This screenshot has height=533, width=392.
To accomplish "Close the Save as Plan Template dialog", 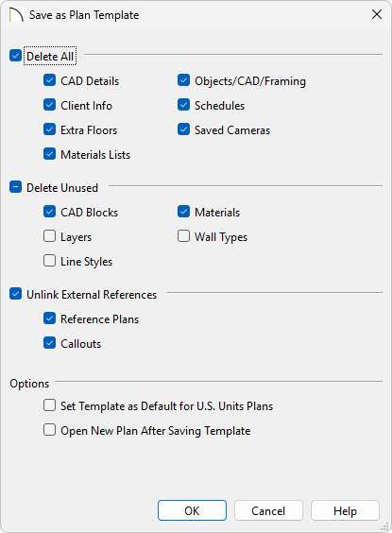I will point(377,14).
